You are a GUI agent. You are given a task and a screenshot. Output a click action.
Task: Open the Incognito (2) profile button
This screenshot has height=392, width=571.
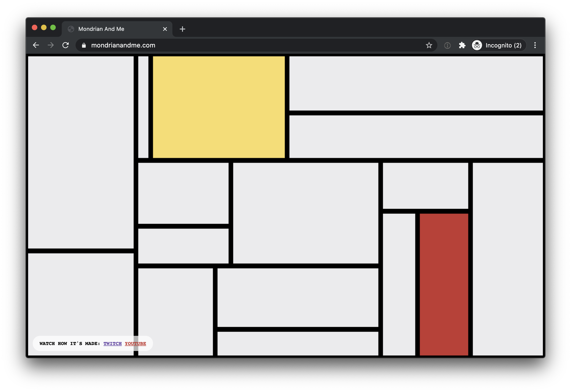point(498,45)
